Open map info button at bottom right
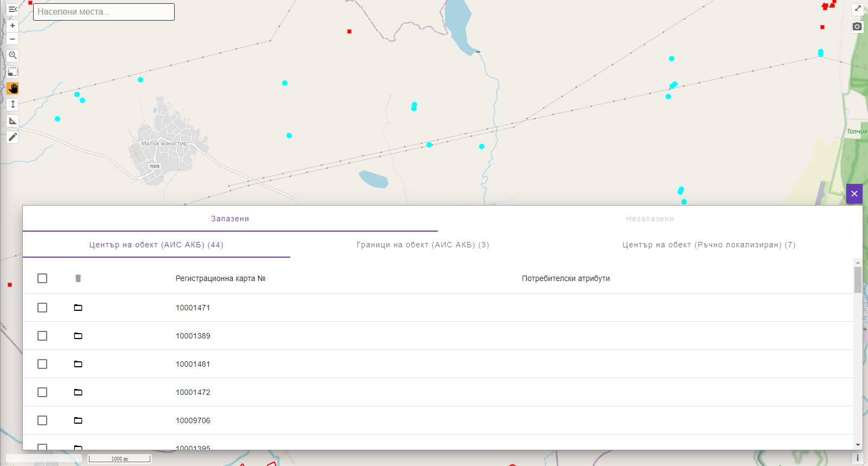Viewport: 868px width, 466px height. click(858, 458)
